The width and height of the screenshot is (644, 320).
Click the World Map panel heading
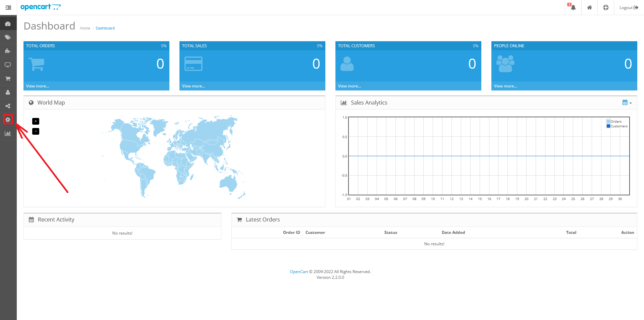pyautogui.click(x=51, y=103)
